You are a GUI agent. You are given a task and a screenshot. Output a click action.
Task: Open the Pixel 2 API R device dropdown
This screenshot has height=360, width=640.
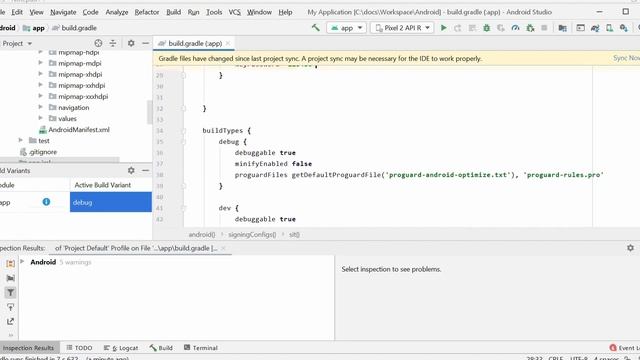tap(402, 28)
